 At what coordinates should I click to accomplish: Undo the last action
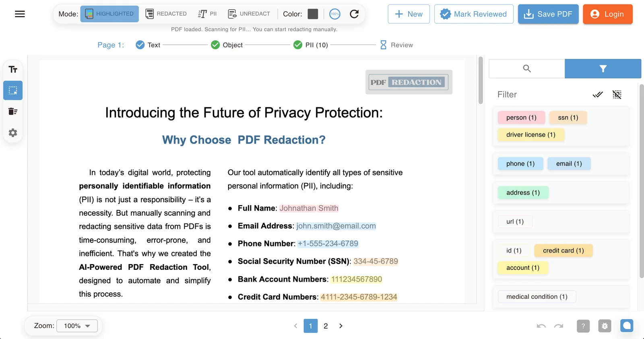click(x=541, y=326)
